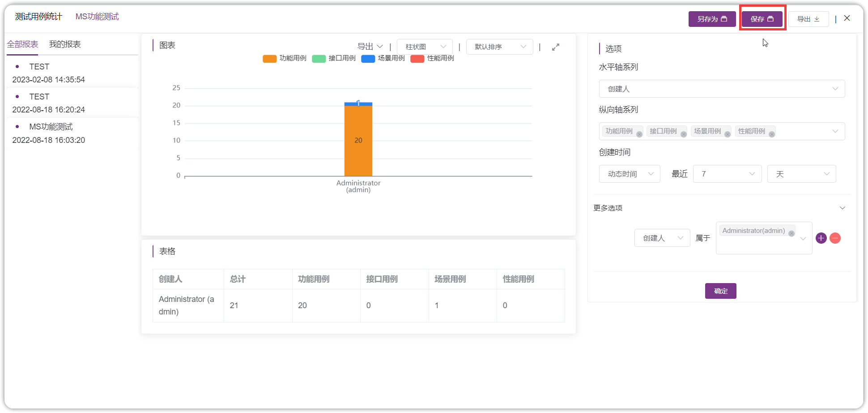Toggle 接口用例 legend series in chart
868x413 pixels.
point(334,58)
